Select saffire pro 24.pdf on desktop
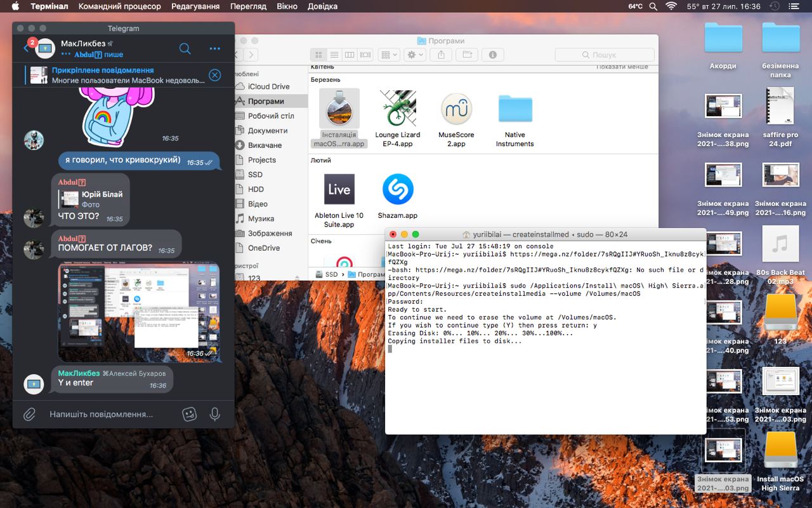Image resolution: width=812 pixels, height=508 pixels. click(x=780, y=107)
